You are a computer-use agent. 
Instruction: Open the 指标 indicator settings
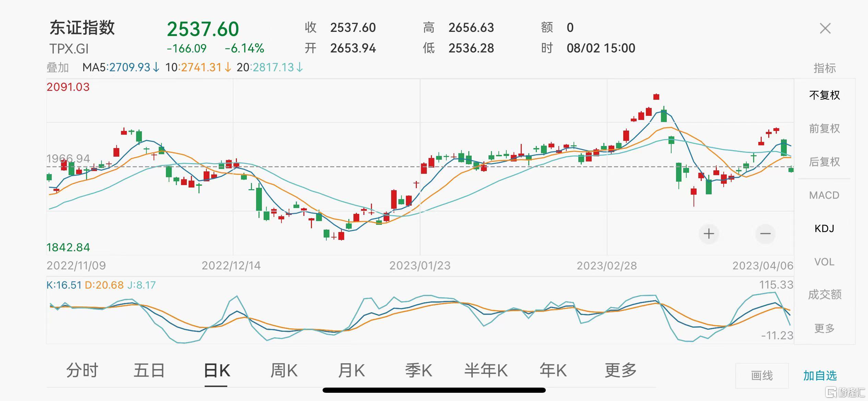coord(824,68)
